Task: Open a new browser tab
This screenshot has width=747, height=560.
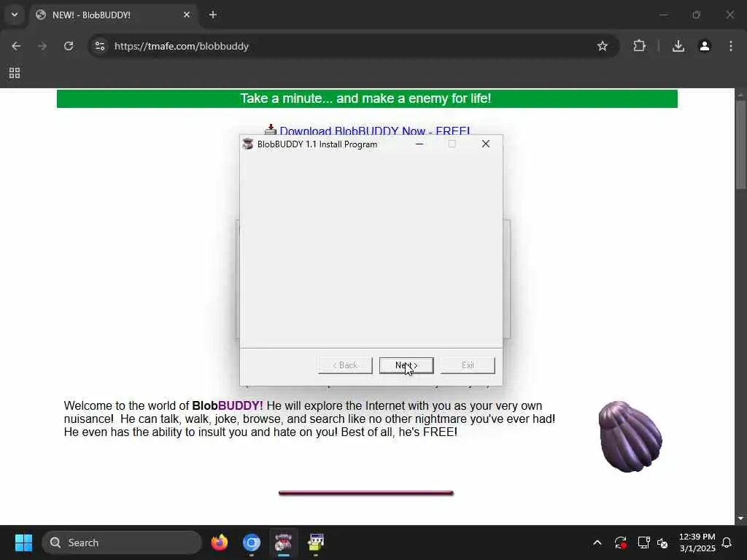Action: point(213,15)
